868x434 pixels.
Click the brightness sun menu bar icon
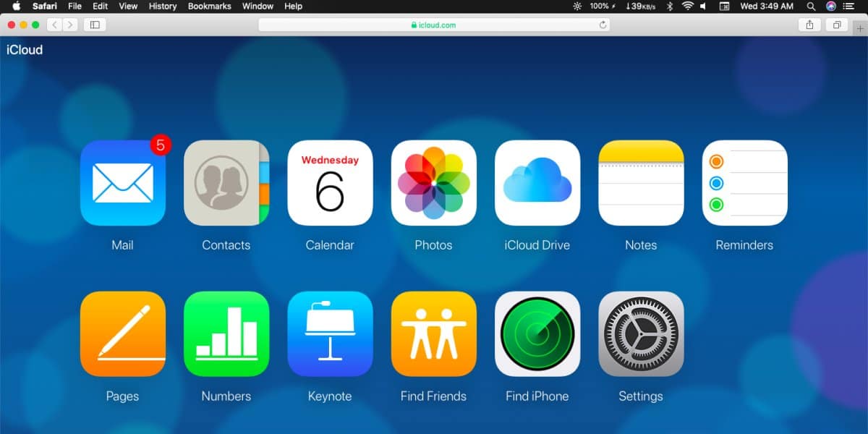(x=577, y=6)
